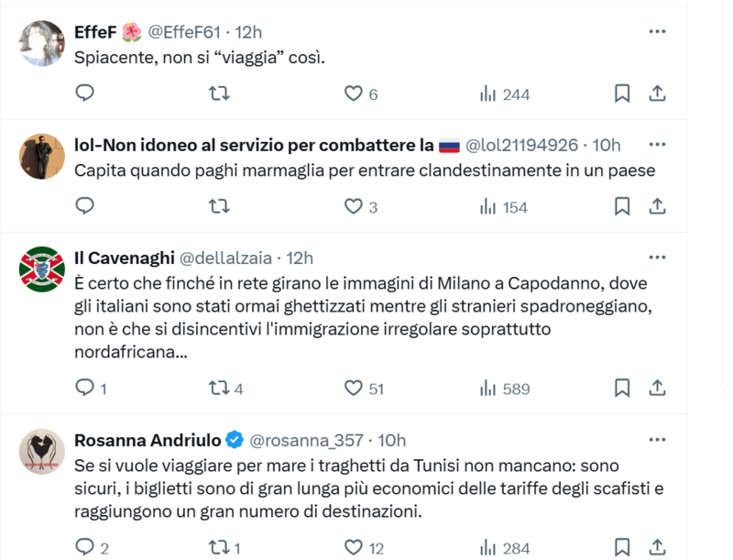Open more options on lol-Non idoneo tweet
The height and width of the screenshot is (560, 733).
click(657, 145)
